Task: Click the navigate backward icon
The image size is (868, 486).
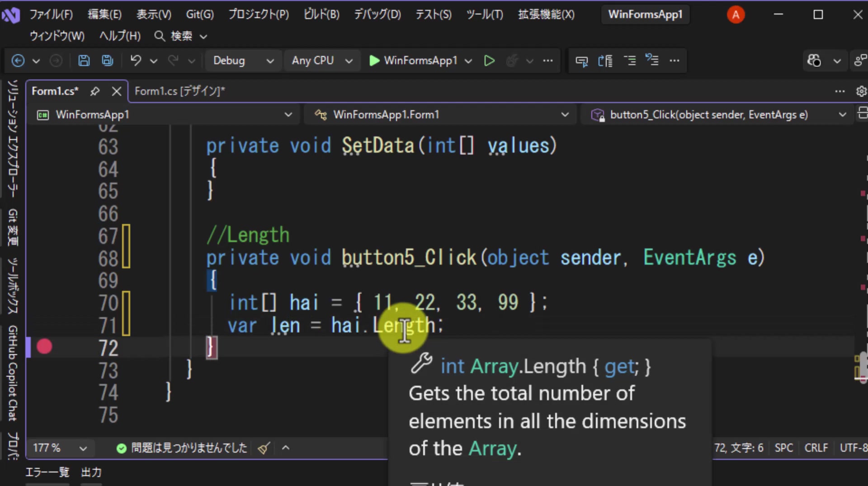Action: point(18,61)
